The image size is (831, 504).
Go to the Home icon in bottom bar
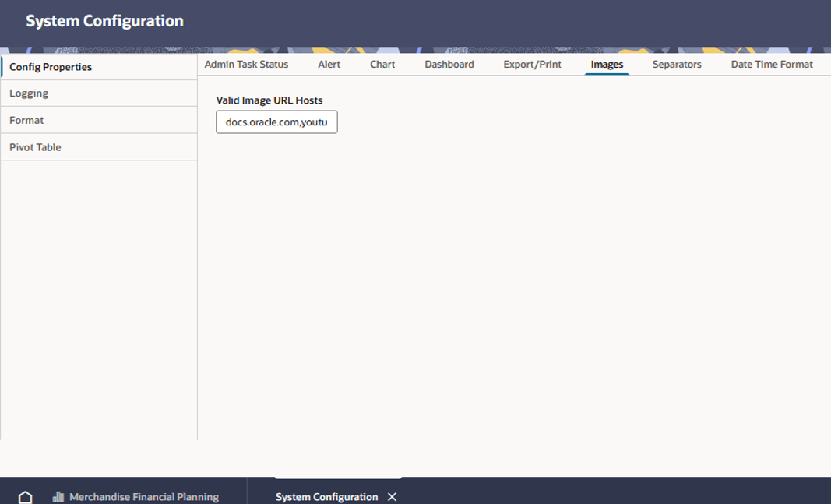click(25, 497)
